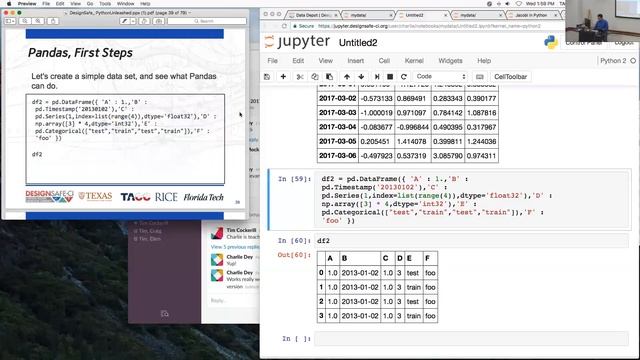Open the Jupyter Help menu
The width and height of the screenshot is (640, 360).
(x=484, y=61)
